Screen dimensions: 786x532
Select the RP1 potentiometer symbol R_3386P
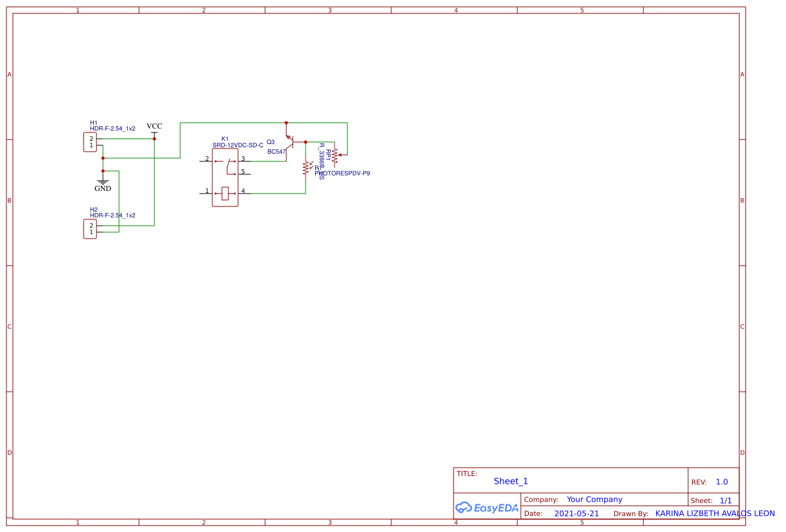(335, 156)
